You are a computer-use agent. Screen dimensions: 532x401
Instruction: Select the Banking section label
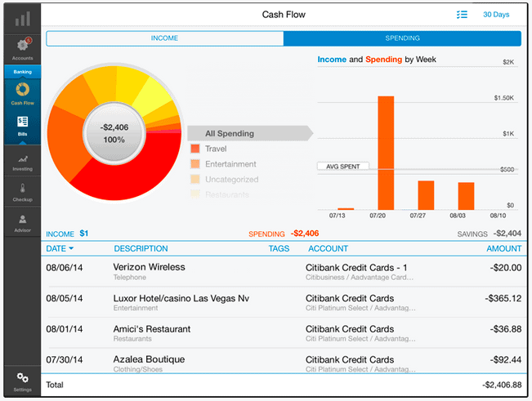[x=22, y=72]
